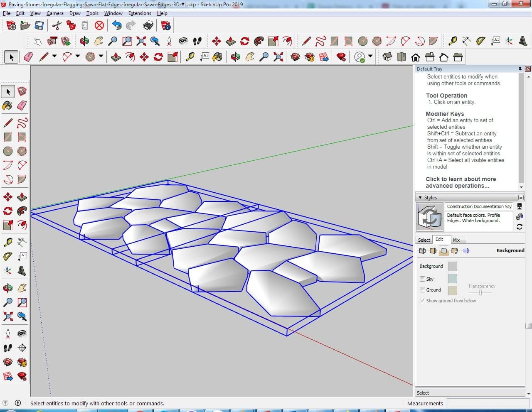Click the Undo arrow icon
This screenshot has height=412, width=532.
click(117, 26)
